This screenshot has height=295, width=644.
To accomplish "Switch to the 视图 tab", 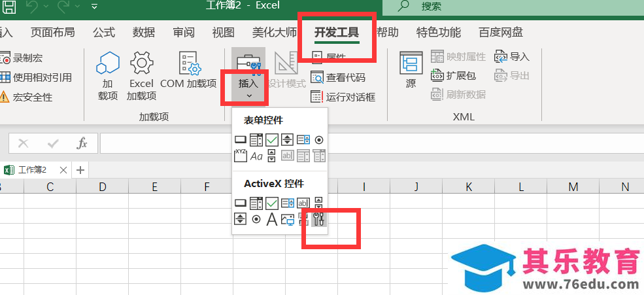I will (x=224, y=32).
